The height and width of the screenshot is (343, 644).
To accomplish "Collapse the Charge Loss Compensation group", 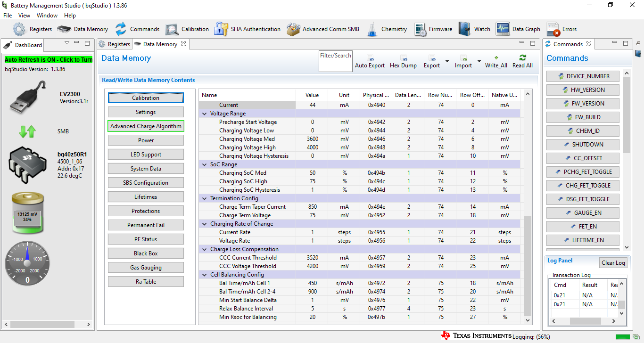I will pyautogui.click(x=205, y=249).
